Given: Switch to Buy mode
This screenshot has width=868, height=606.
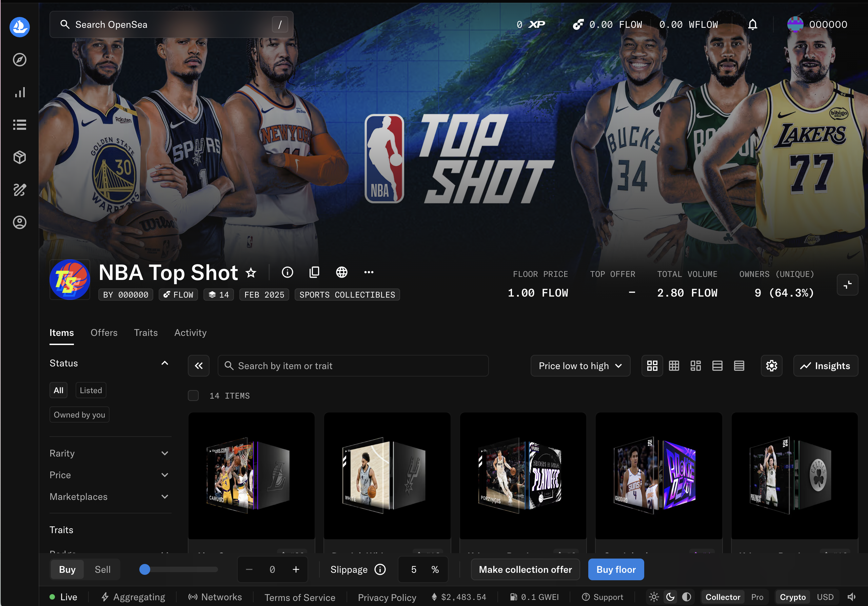Looking at the screenshot, I should pyautogui.click(x=67, y=569).
